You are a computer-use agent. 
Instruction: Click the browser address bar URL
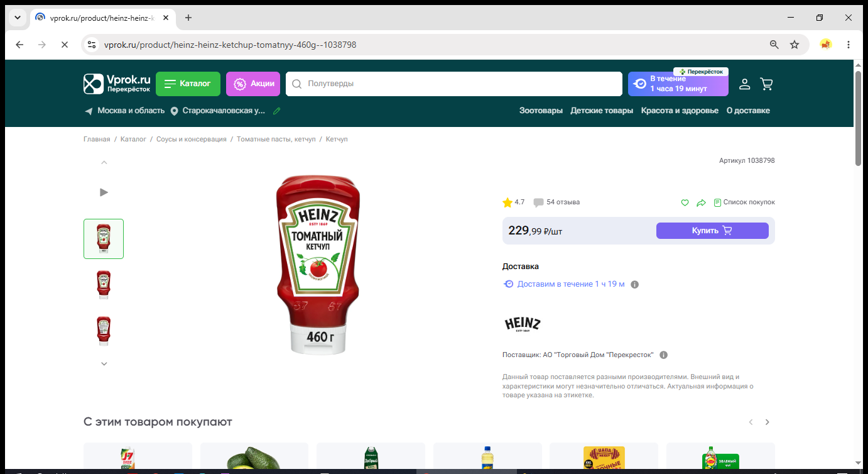pos(230,45)
